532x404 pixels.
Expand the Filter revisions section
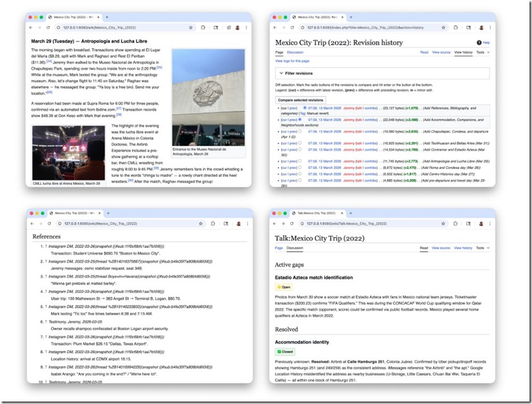coord(298,73)
